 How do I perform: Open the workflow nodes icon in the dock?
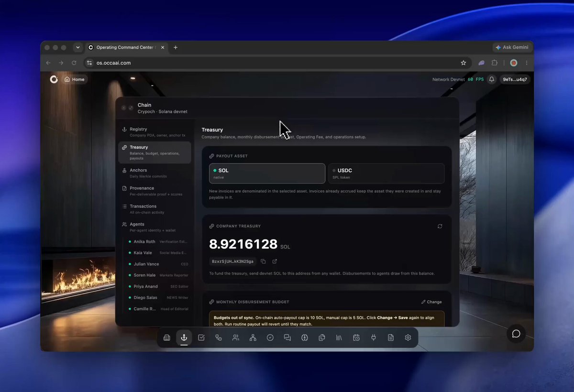point(219,338)
